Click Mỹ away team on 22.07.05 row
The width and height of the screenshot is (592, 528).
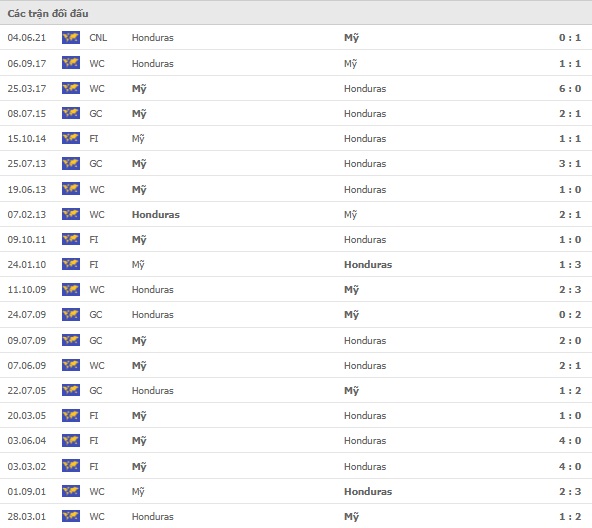352,391
